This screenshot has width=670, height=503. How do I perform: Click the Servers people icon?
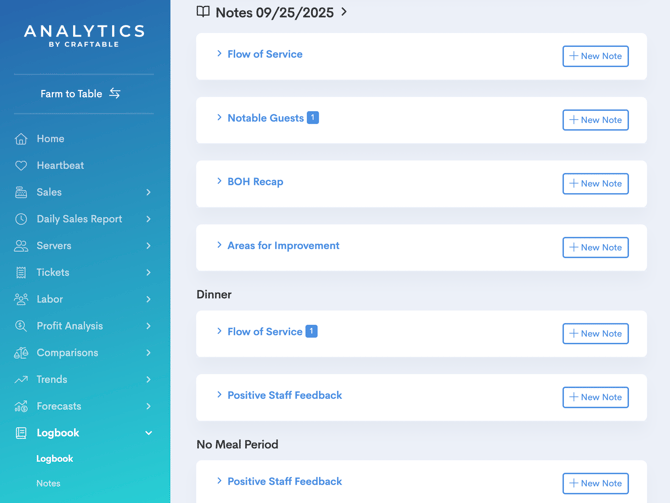coord(21,246)
